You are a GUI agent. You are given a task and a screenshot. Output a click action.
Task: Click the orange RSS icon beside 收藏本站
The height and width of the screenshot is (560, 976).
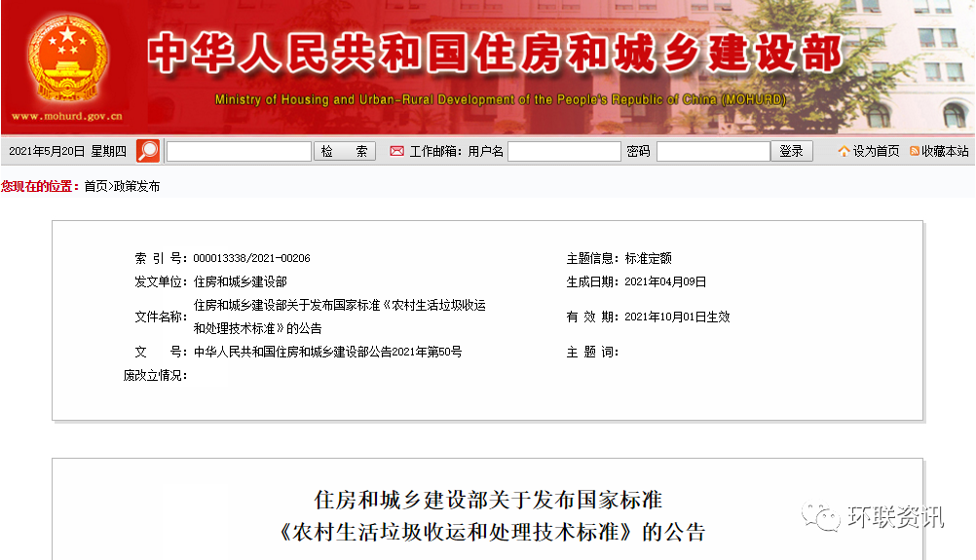tap(915, 151)
